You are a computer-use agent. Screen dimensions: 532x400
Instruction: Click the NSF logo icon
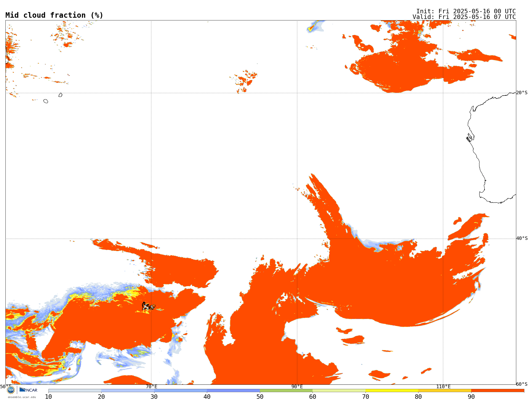tap(11, 390)
